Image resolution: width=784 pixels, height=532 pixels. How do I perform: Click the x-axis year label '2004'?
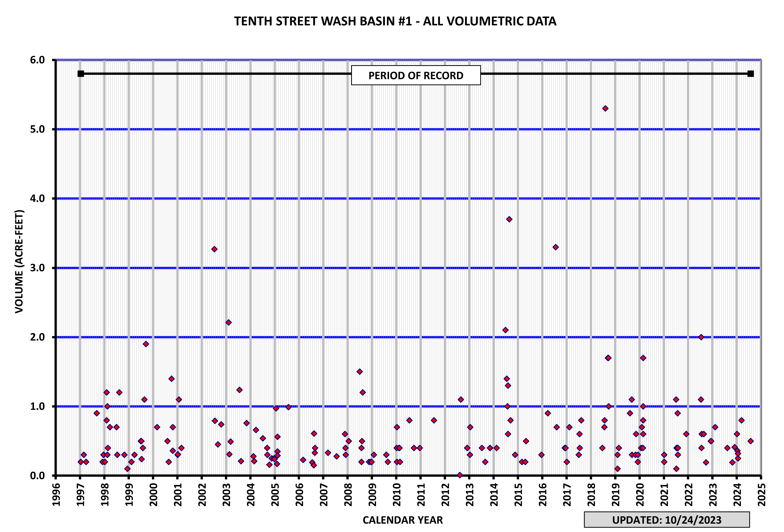[250, 494]
